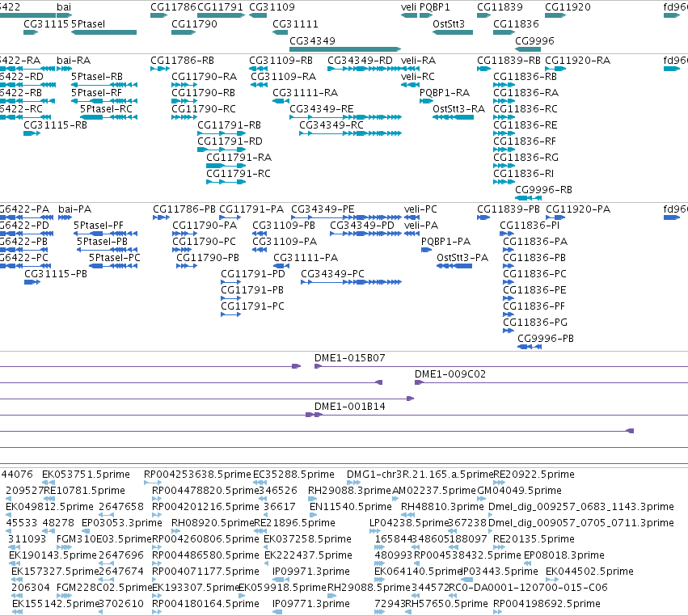Open the PQBP1 gene label
Image resolution: width=688 pixels, height=616 pixels.
[x=435, y=7]
